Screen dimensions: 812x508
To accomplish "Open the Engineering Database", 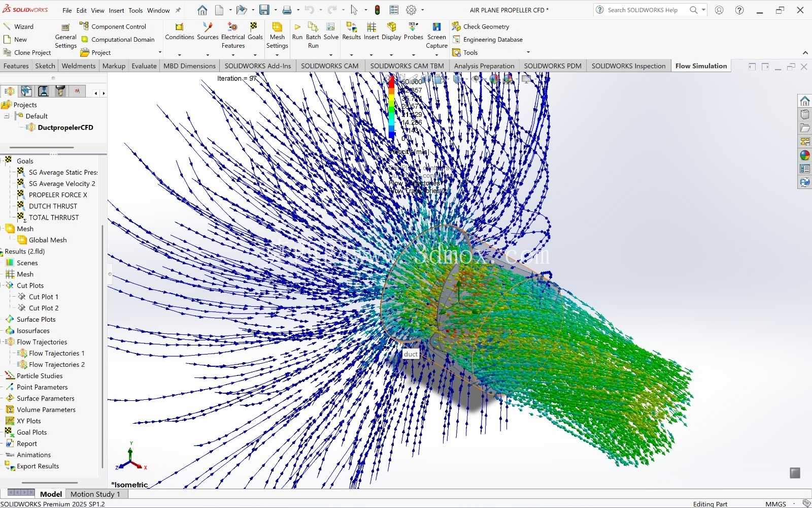I will [487, 40].
